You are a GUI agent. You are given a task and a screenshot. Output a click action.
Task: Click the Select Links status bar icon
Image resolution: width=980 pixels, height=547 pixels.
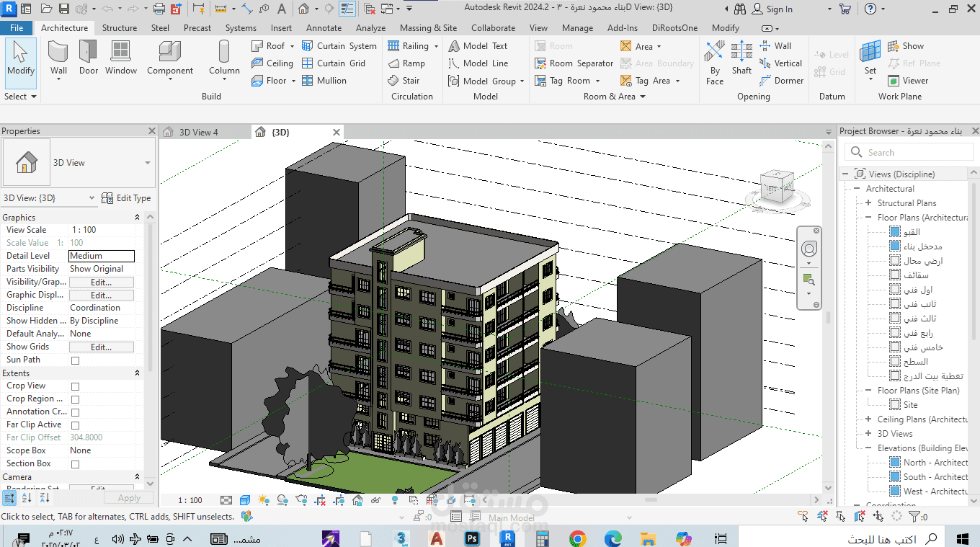[803, 517]
